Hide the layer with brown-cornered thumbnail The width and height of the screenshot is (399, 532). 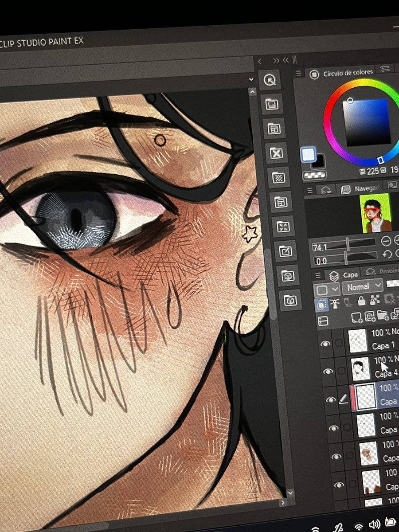pos(339,485)
